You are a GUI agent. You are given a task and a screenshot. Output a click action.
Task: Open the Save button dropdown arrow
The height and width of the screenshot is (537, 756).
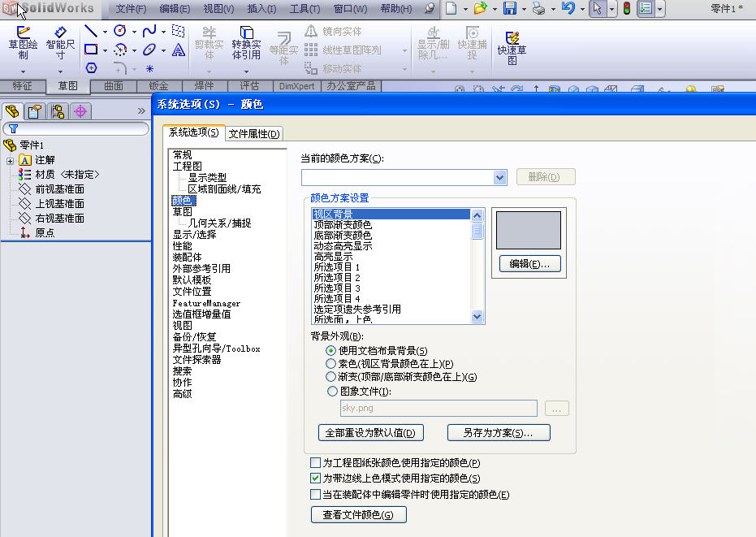[524, 9]
